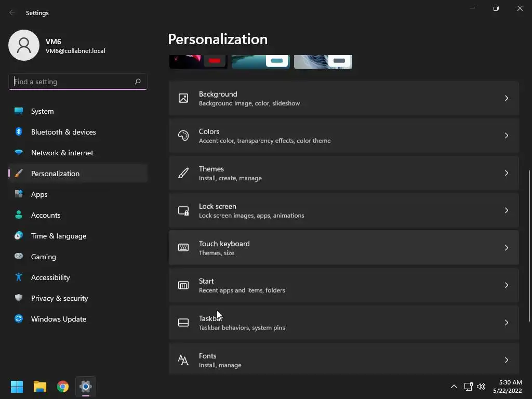Viewport: 532px width, 399px height.
Task: Click the Fonts icon
Action: pyautogui.click(x=183, y=360)
